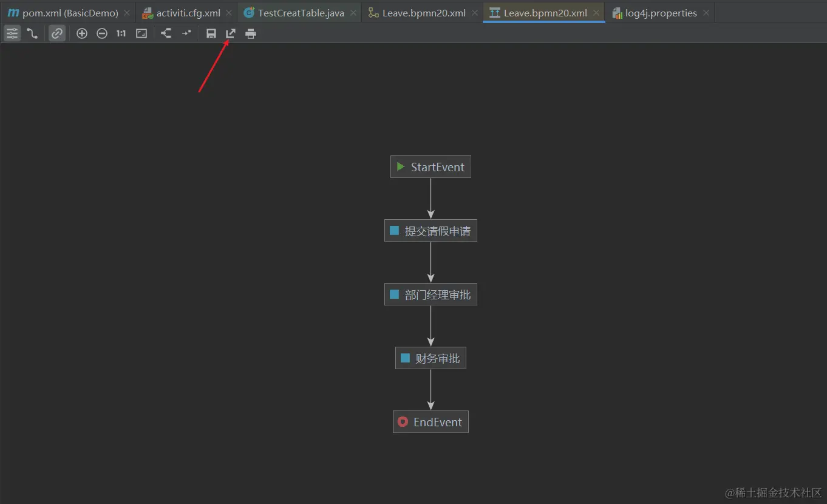Select the 提交请假申请 task node
The height and width of the screenshot is (504, 827).
click(431, 231)
